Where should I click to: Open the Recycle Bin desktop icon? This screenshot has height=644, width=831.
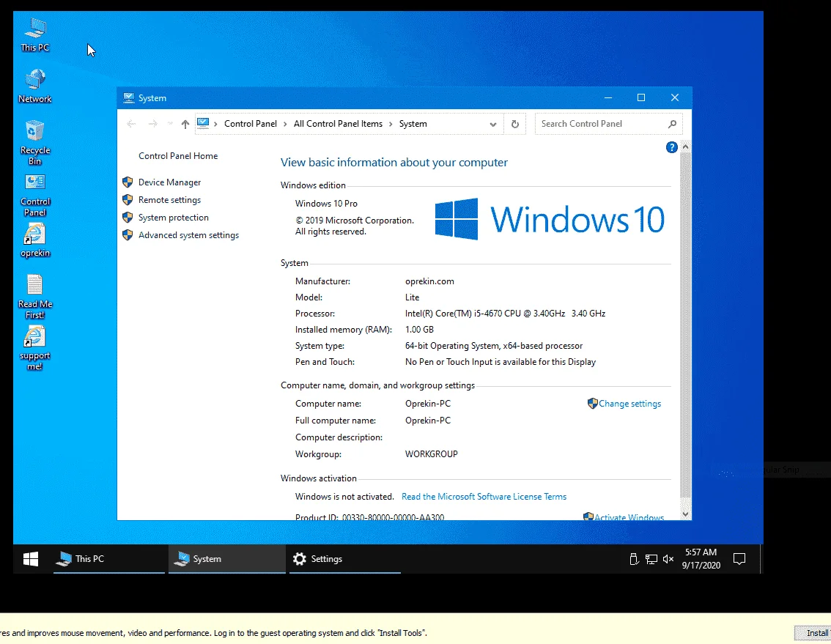tap(35, 143)
